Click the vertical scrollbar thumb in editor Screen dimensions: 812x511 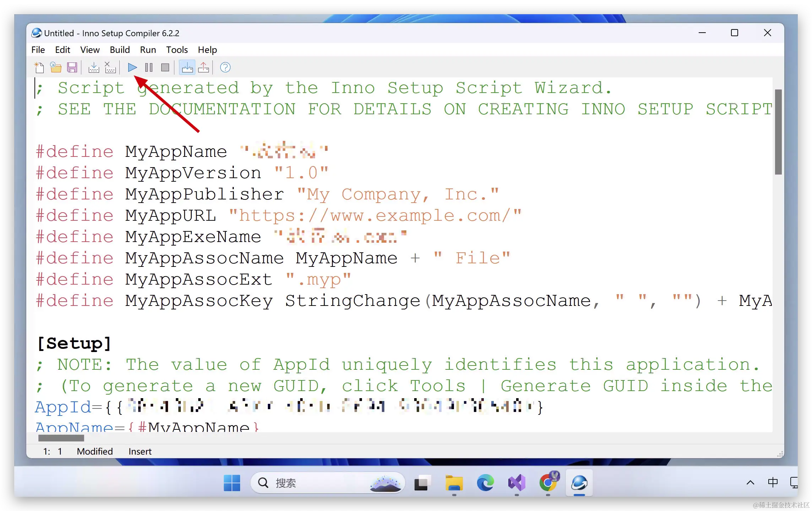pyautogui.click(x=778, y=132)
